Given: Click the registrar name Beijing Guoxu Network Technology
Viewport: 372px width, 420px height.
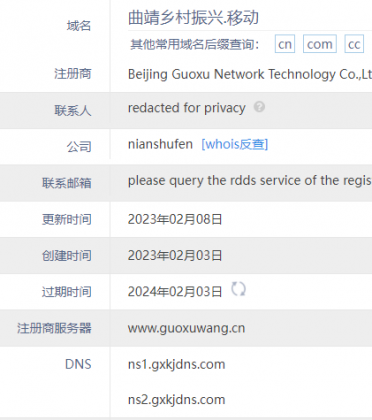Looking at the screenshot, I should [250, 74].
